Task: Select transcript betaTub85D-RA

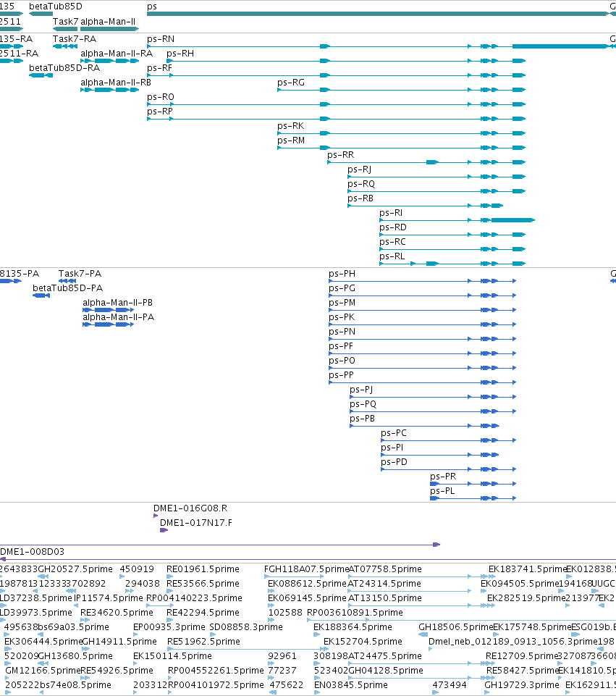Action: click(x=41, y=75)
